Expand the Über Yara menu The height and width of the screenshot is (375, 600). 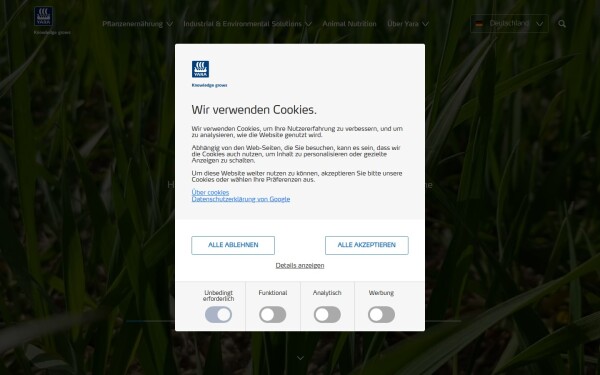408,24
